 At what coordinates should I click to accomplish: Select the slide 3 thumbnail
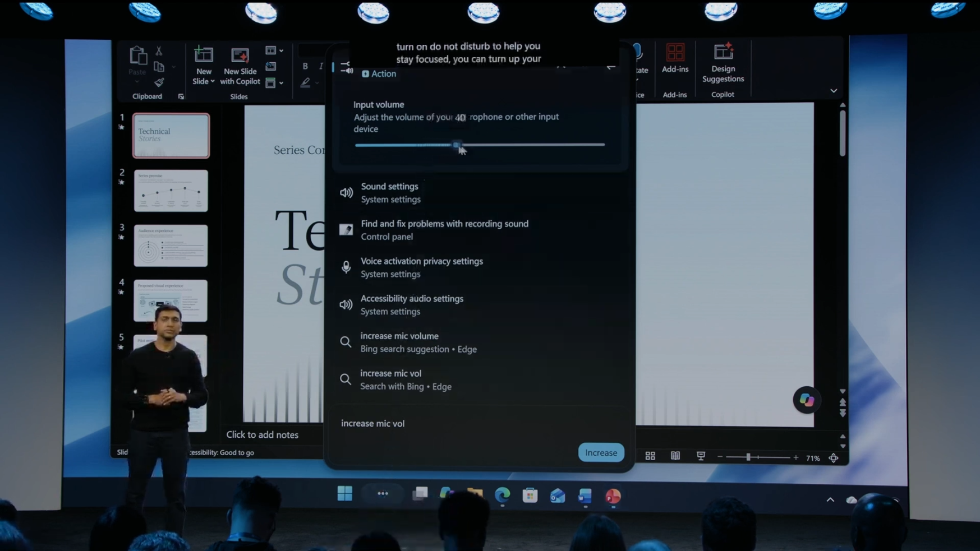pos(171,246)
